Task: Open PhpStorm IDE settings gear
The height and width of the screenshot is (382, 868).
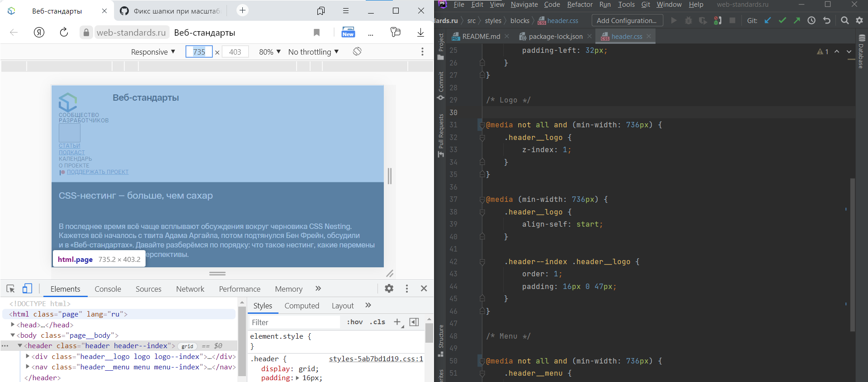Action: (859, 20)
